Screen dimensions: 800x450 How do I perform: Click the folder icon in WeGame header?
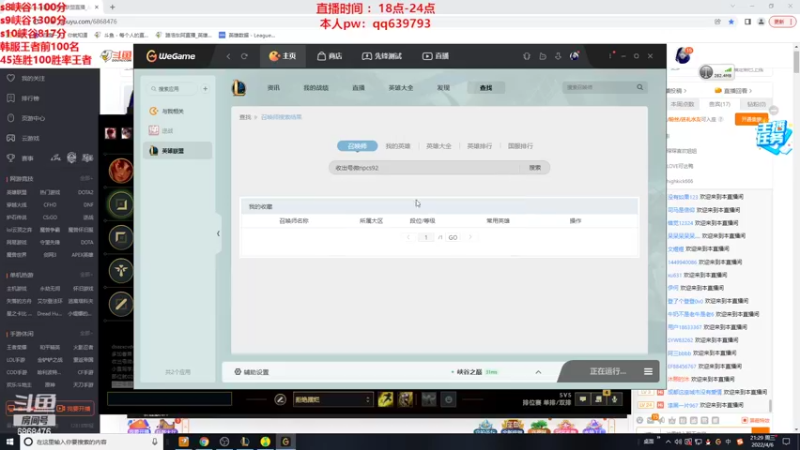pos(542,56)
